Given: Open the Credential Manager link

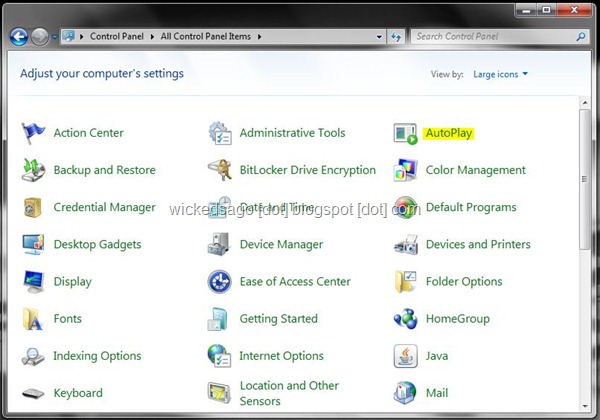Looking at the screenshot, I should click(x=104, y=207).
